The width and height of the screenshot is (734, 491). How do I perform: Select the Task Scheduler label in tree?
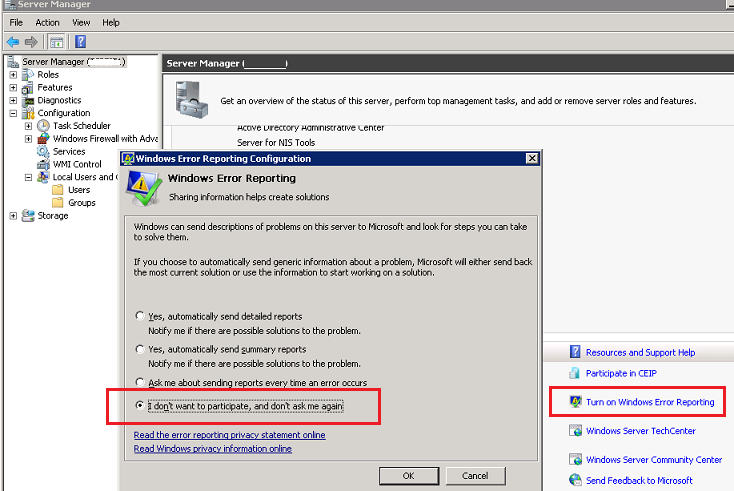81,126
